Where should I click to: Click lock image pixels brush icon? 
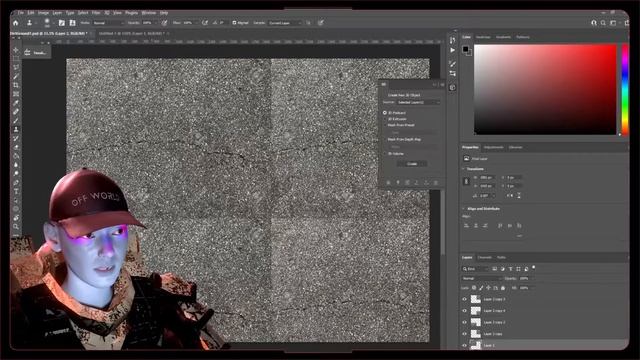(481, 288)
